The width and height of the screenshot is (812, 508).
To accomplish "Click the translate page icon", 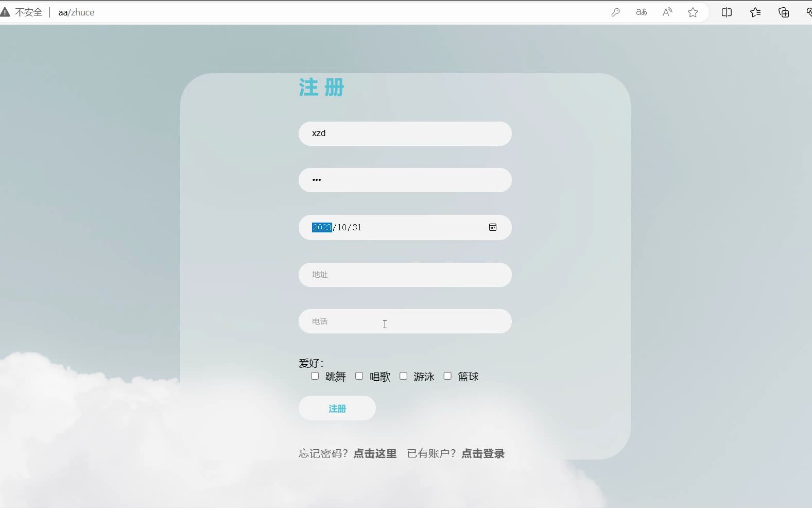I will pos(641,12).
